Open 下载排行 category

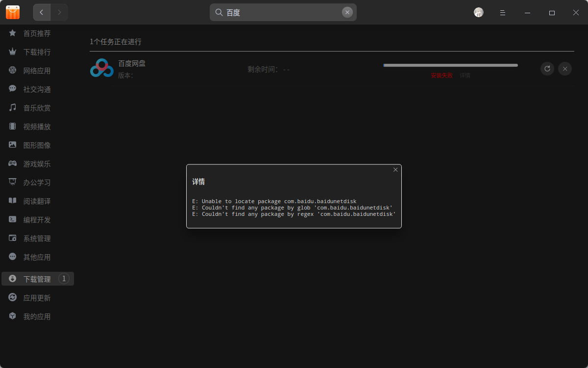point(38,52)
